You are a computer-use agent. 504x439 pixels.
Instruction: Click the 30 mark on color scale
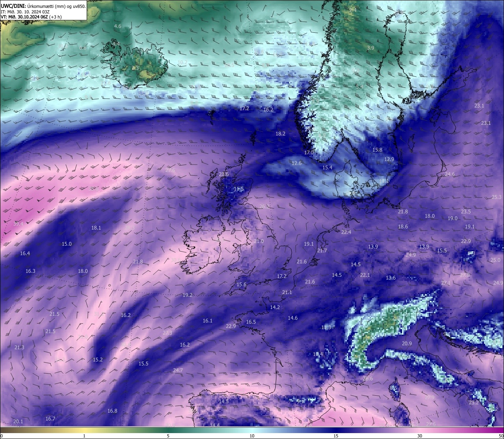420,436
